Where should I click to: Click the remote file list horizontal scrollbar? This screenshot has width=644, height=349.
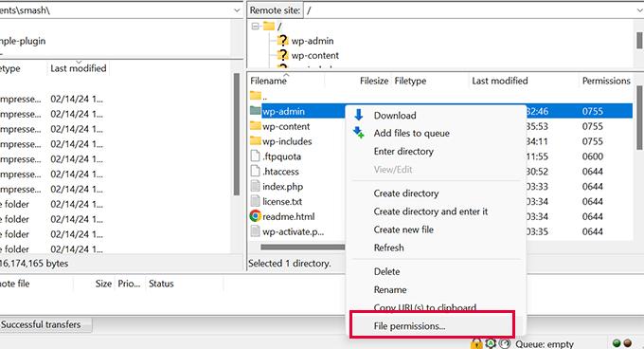click(x=302, y=248)
